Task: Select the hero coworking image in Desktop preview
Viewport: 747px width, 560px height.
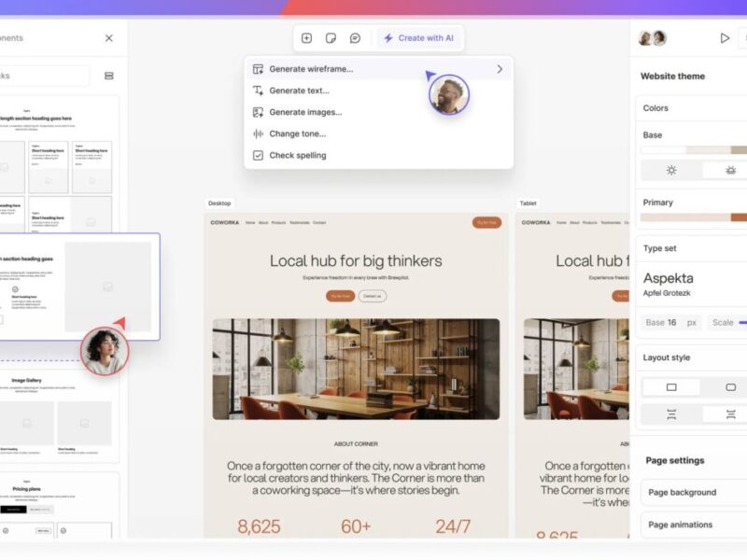Action: (x=356, y=369)
